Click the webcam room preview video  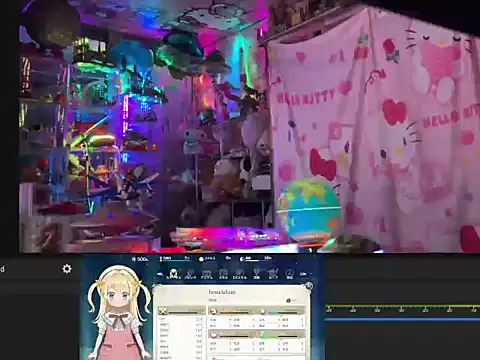(249, 126)
